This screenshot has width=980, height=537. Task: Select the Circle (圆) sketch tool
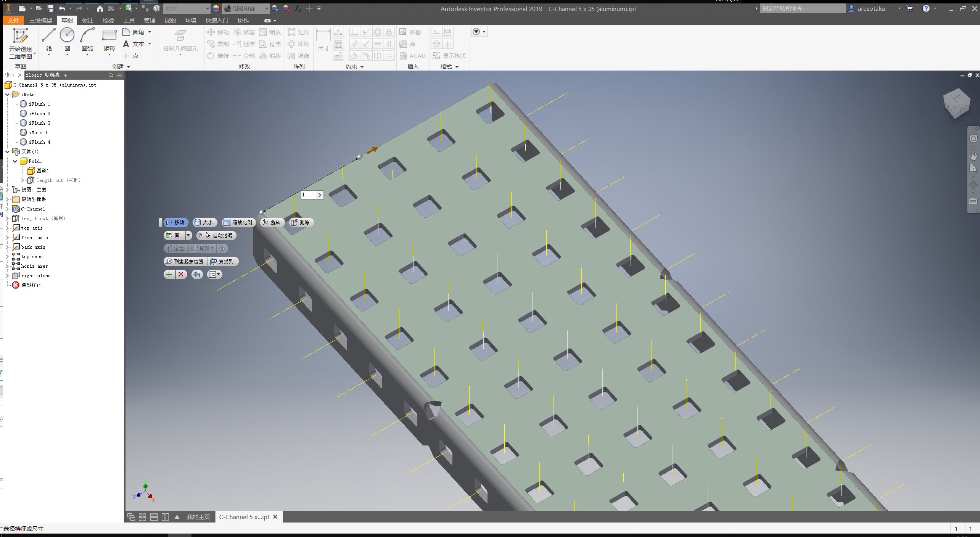click(67, 35)
